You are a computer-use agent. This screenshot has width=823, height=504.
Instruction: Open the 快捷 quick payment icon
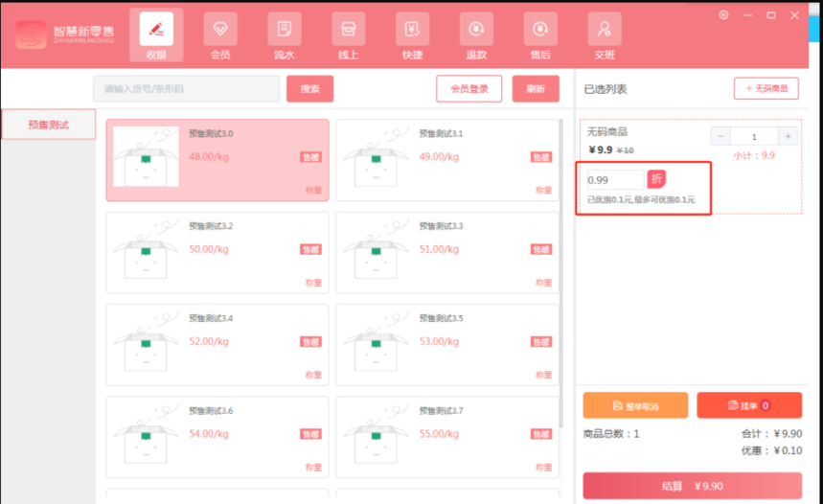412,35
